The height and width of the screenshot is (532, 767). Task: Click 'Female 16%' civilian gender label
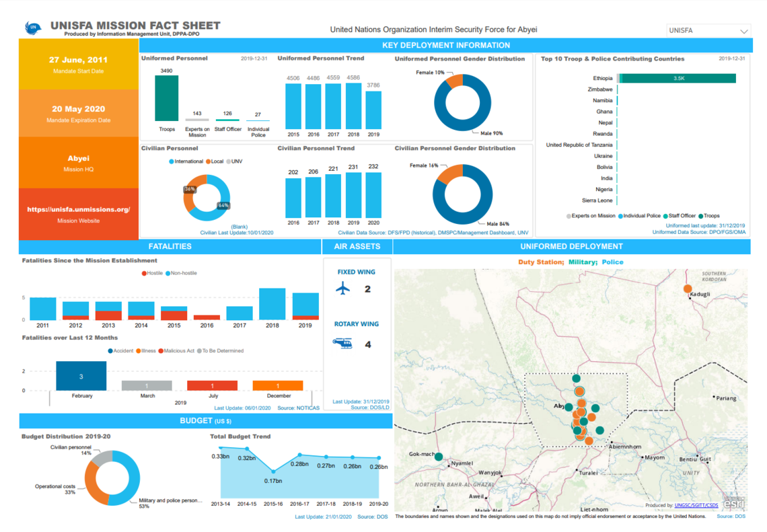pos(424,165)
